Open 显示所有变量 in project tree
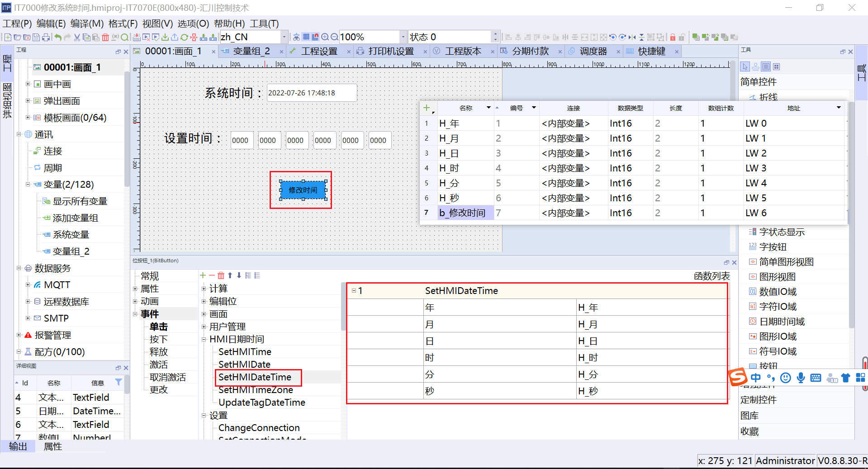 click(80, 201)
